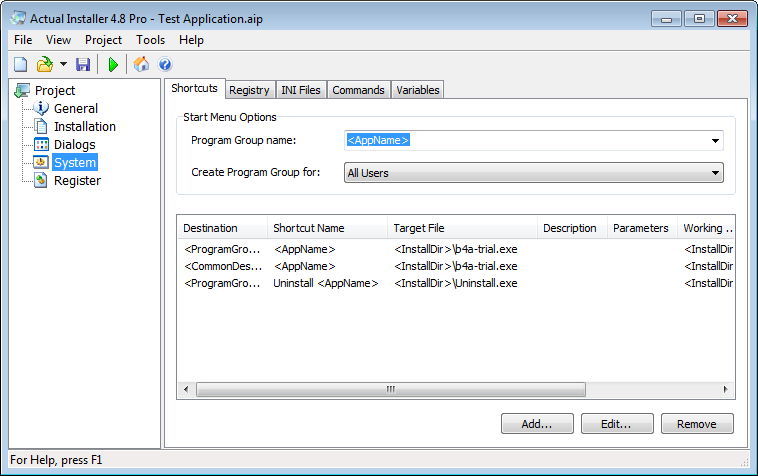758x476 pixels.
Task: Click the Description column header
Action: point(572,228)
